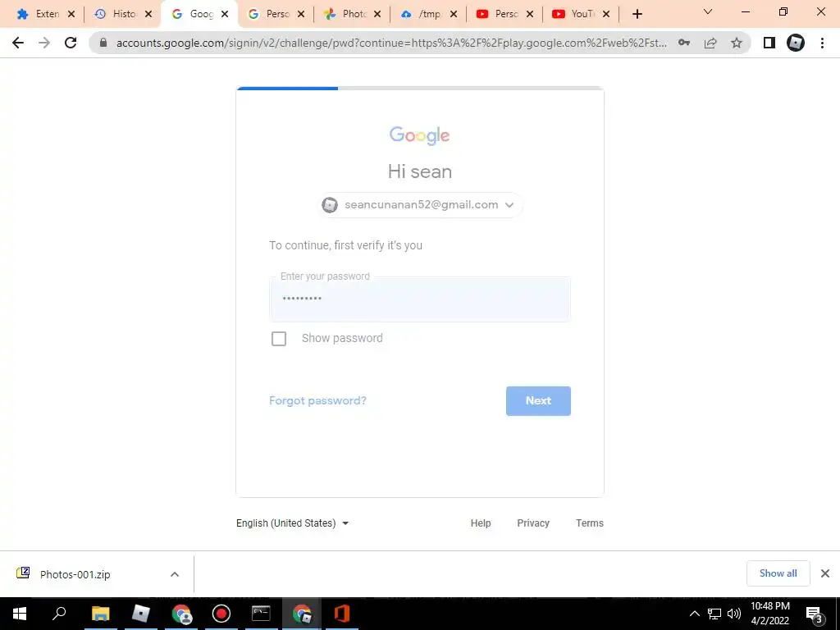Close the downloads bar
The width and height of the screenshot is (840, 630).
825,573
